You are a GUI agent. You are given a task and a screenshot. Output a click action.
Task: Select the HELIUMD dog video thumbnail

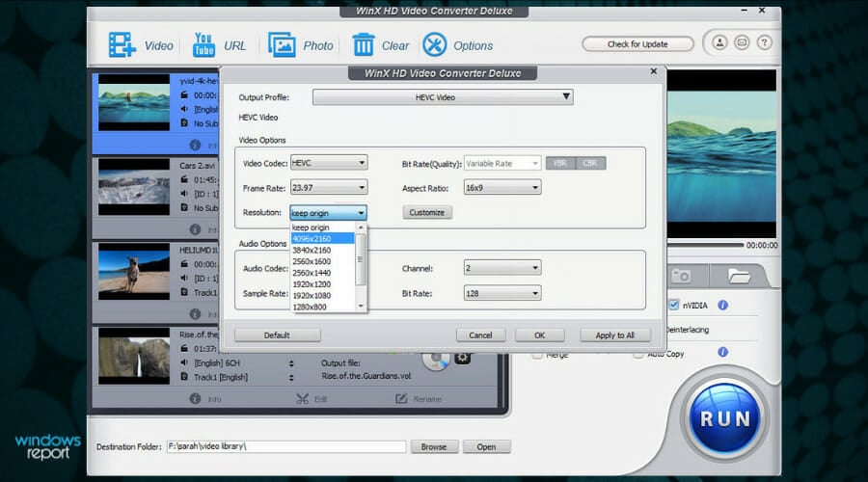coord(134,272)
